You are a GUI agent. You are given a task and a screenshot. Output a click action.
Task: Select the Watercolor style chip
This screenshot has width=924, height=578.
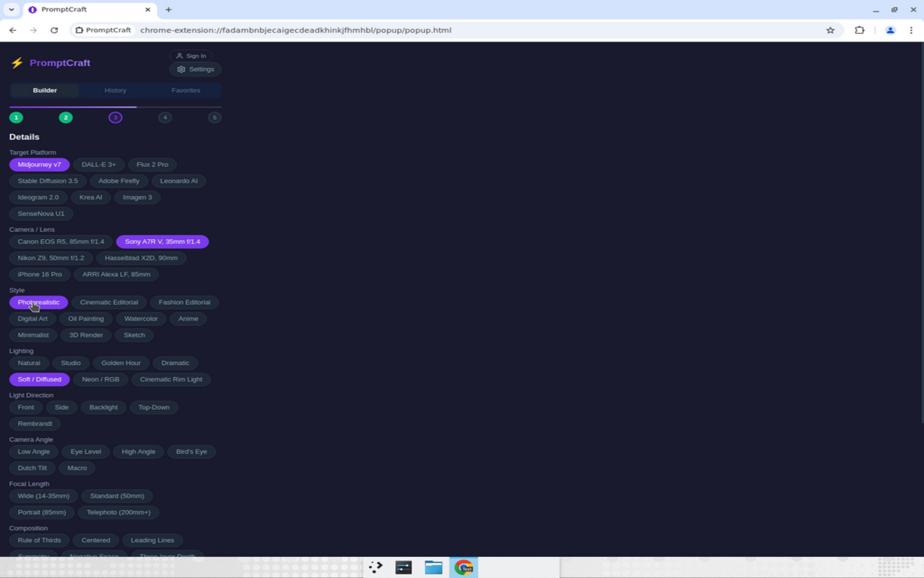tap(141, 319)
